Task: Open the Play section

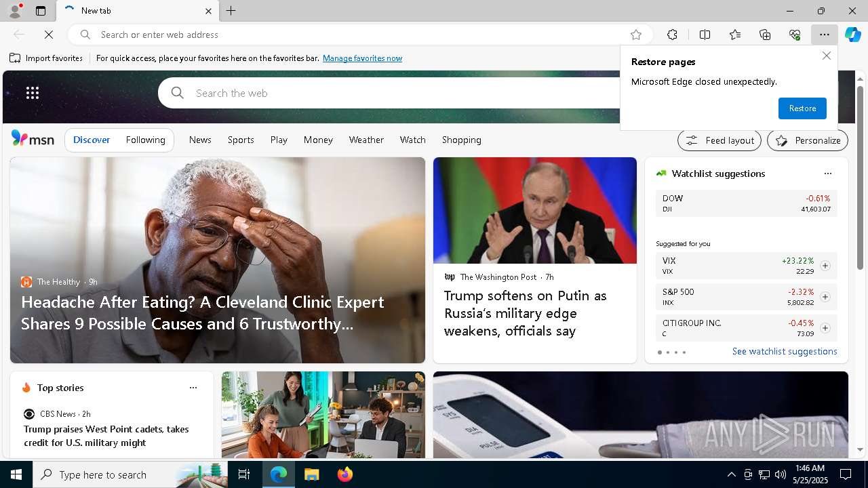Action: click(279, 140)
